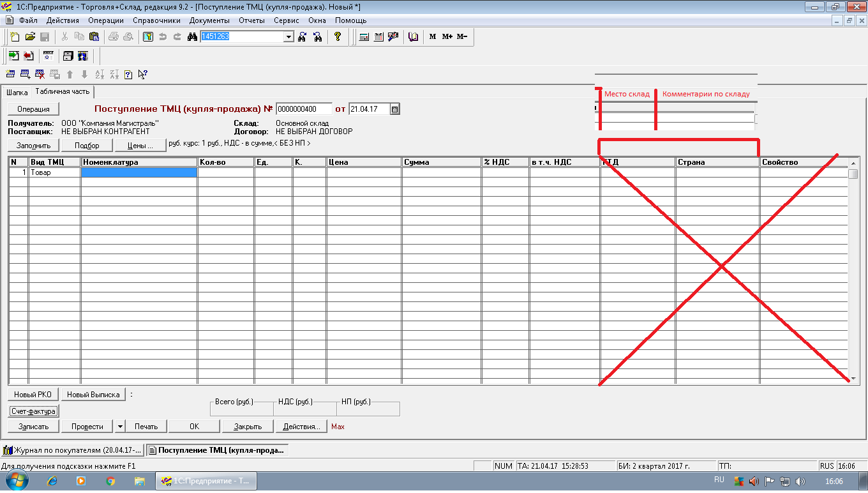This screenshot has width=868, height=493.
Task: Click the binoculars Find icon in toolbar
Action: pyautogui.click(x=192, y=37)
